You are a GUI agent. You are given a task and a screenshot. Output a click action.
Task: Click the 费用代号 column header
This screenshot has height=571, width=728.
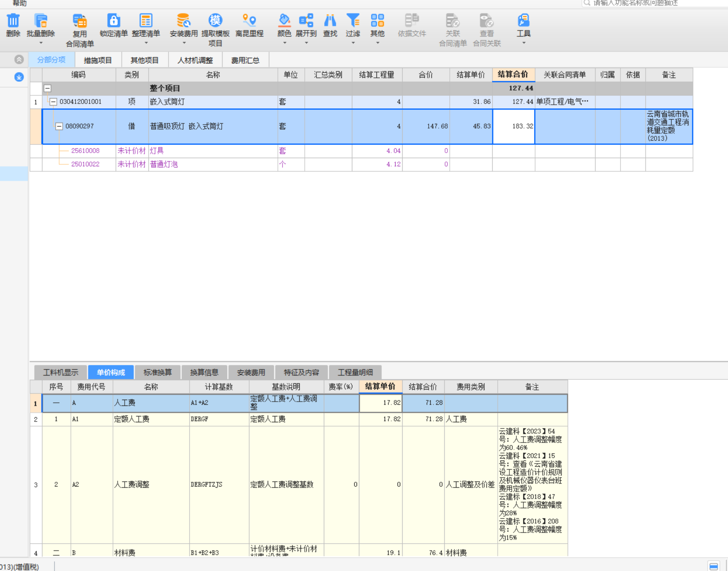click(x=92, y=387)
